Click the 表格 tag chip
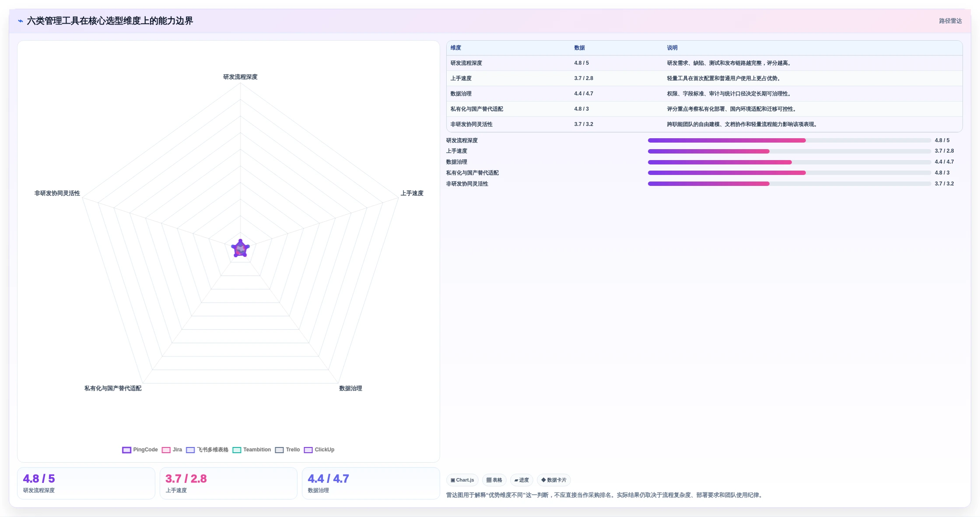The height and width of the screenshot is (517, 980). tap(494, 480)
